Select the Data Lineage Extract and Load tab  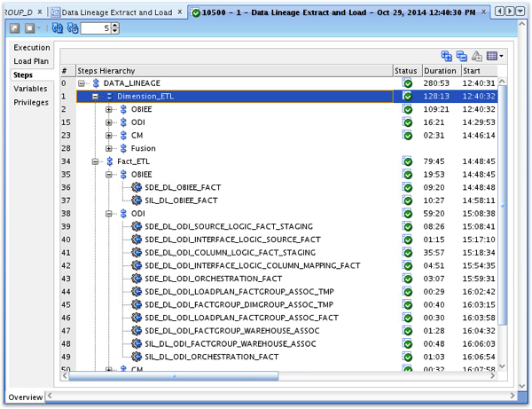[116, 12]
